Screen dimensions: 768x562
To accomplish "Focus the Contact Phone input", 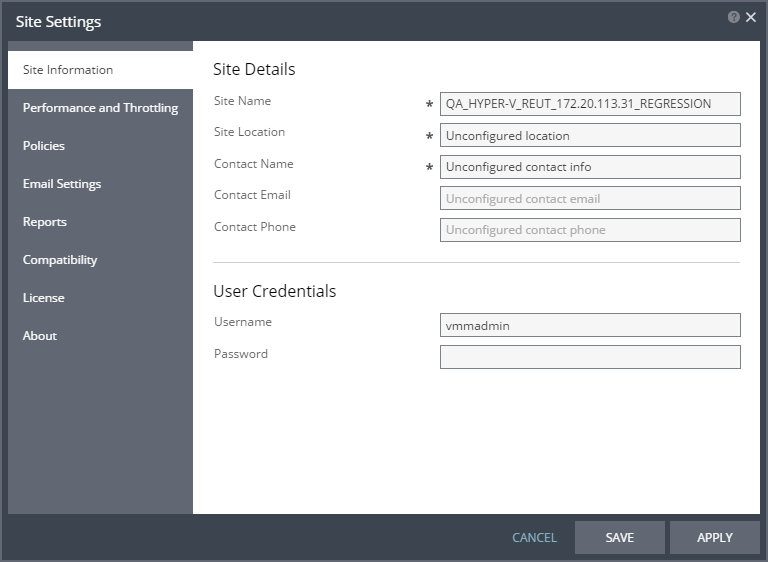I will pyautogui.click(x=590, y=230).
